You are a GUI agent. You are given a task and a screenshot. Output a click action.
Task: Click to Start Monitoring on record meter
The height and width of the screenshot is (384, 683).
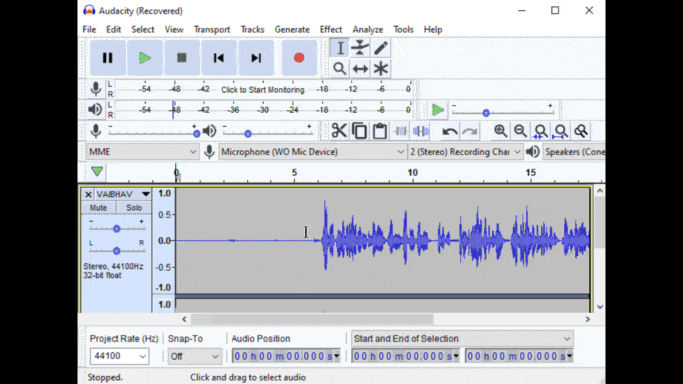pyautogui.click(x=263, y=90)
